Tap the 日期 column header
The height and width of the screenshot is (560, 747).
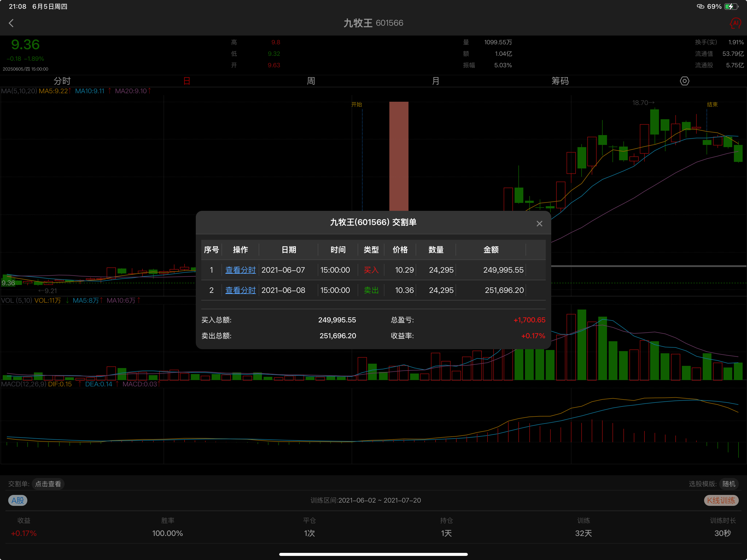pos(289,250)
